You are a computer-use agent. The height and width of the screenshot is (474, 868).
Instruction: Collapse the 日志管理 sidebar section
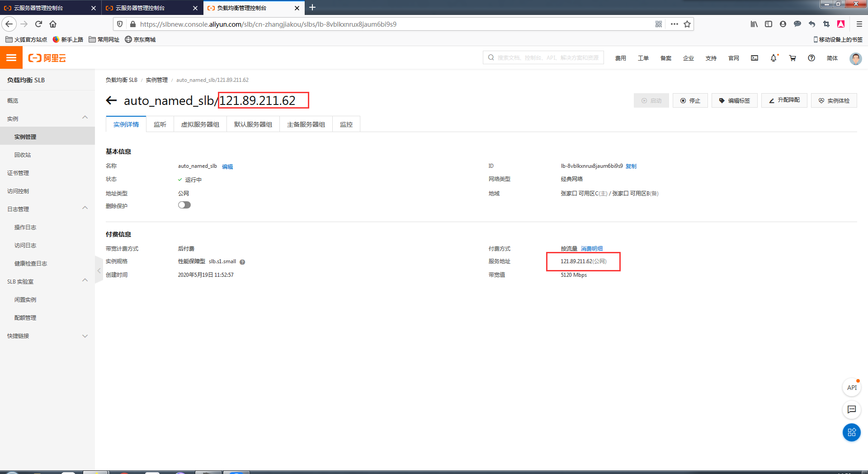coord(85,209)
